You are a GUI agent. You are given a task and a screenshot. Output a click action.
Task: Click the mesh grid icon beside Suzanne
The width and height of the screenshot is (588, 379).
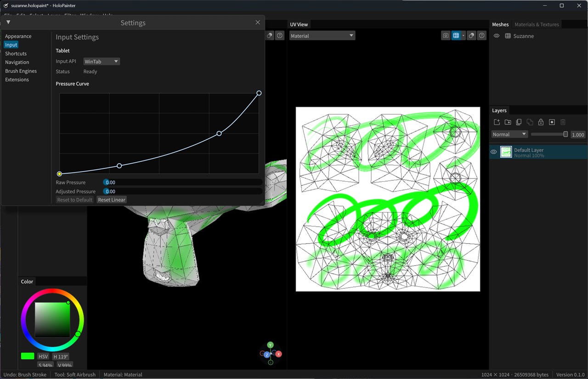508,36
